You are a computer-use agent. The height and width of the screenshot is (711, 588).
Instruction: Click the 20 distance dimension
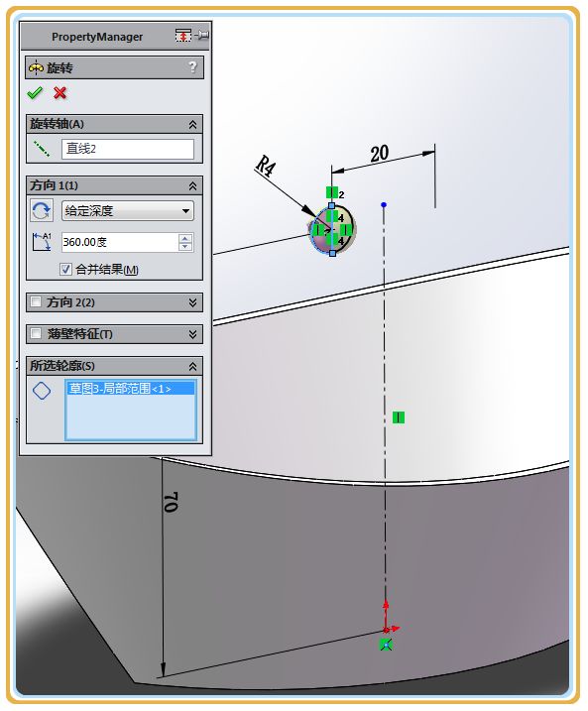(x=380, y=154)
